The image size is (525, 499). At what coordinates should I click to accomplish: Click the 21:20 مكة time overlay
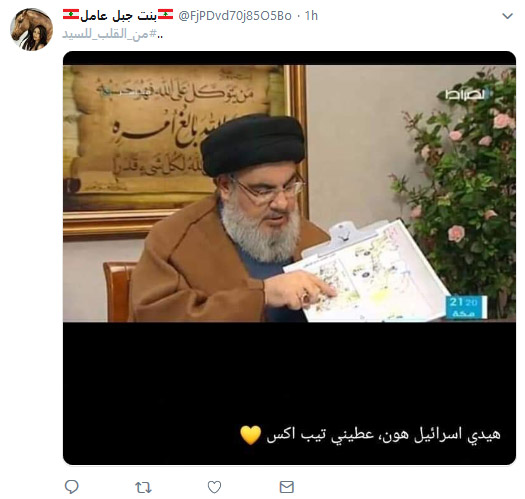click(x=466, y=307)
